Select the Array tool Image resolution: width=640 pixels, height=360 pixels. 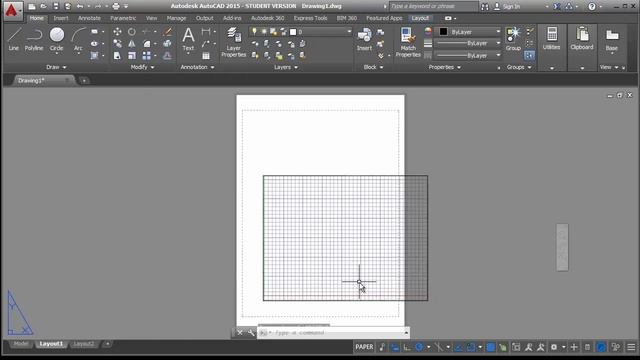pos(147,56)
